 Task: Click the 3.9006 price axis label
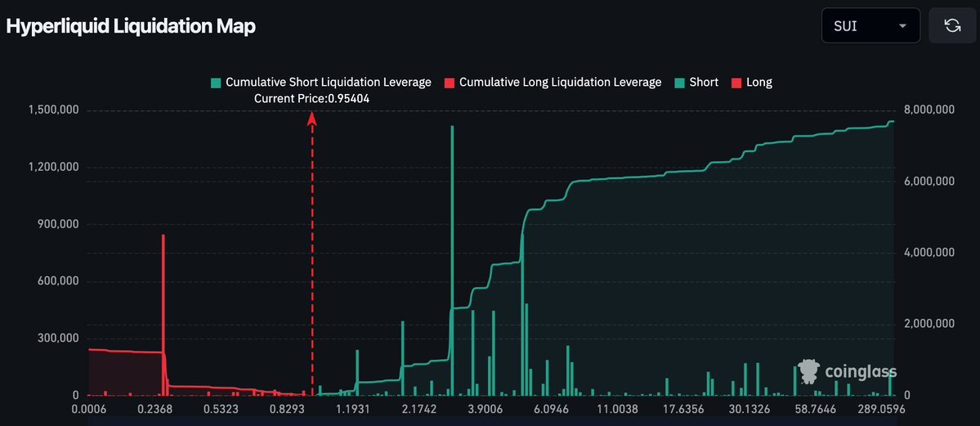[x=485, y=410]
